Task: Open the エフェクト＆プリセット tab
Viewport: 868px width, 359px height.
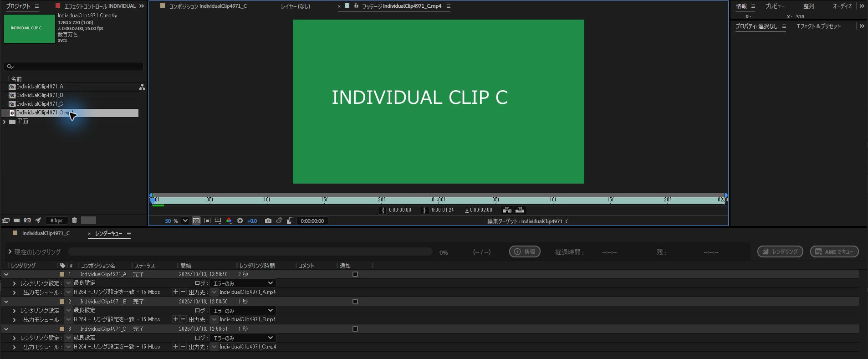Action: pyautogui.click(x=818, y=26)
